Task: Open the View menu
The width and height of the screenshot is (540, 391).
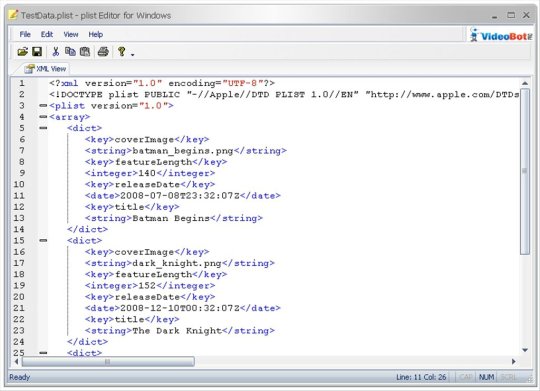Action: tap(71, 34)
